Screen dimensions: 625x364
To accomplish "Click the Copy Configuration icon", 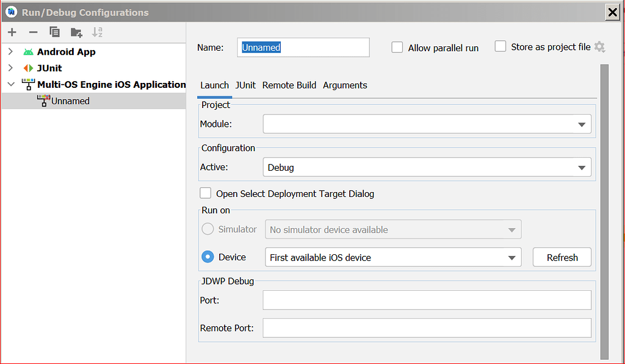I will pyautogui.click(x=54, y=32).
